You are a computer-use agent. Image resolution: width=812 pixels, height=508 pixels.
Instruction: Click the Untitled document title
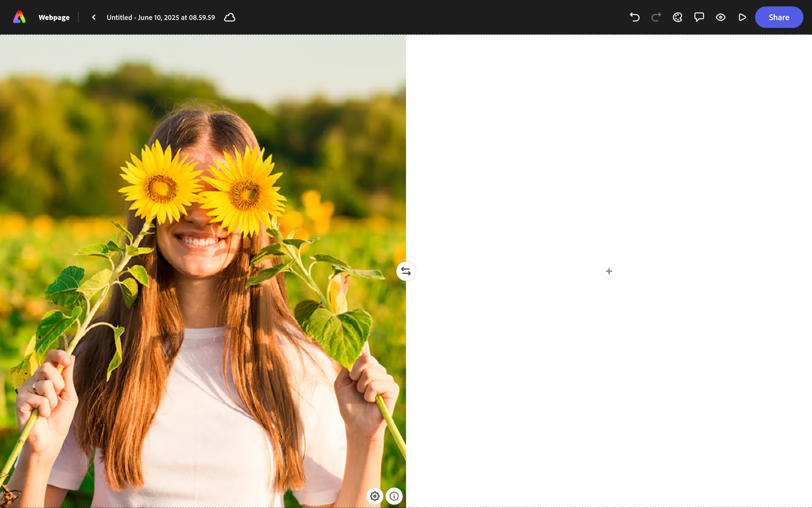pos(161,17)
